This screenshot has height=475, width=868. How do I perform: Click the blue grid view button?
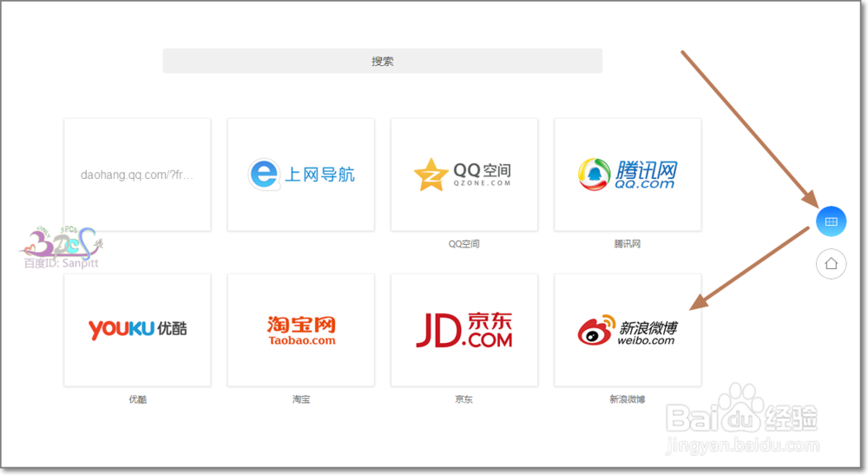831,221
